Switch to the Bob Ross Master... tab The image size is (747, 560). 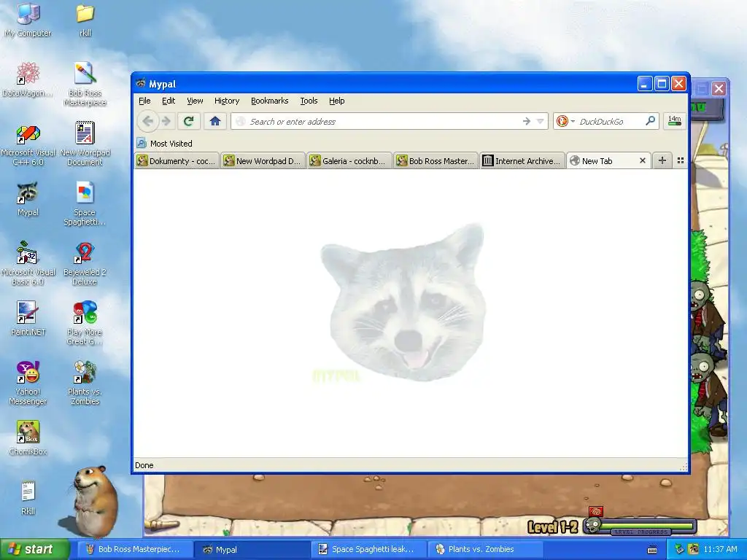click(436, 161)
